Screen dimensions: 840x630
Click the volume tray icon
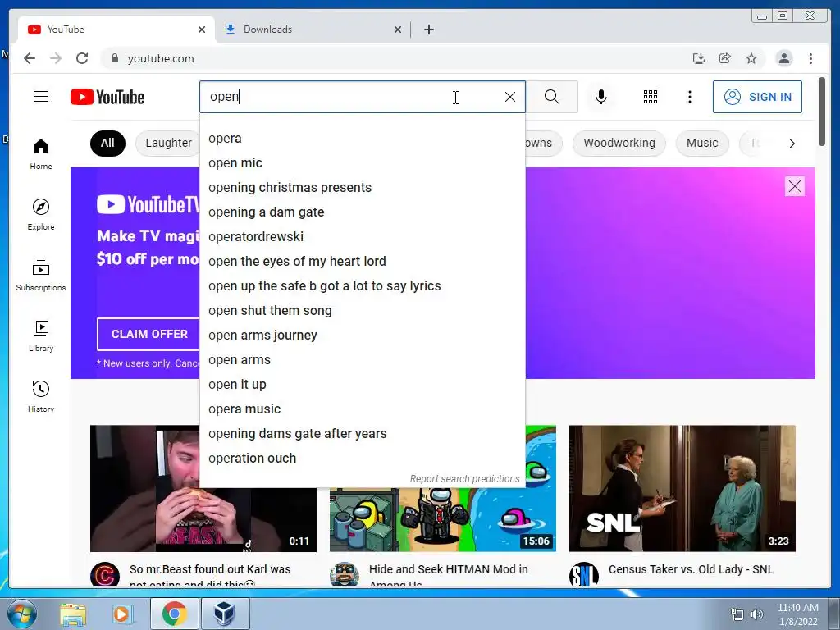coord(756,614)
